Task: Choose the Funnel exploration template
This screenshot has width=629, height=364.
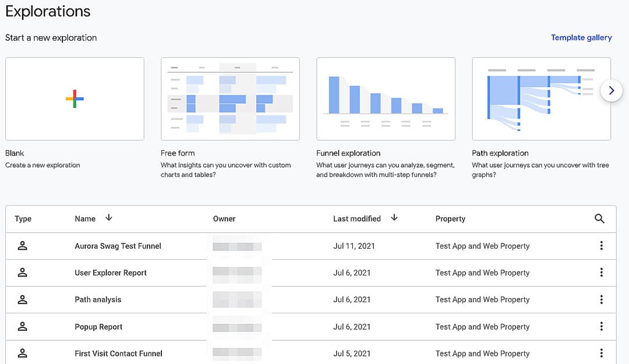Action: 386,99
